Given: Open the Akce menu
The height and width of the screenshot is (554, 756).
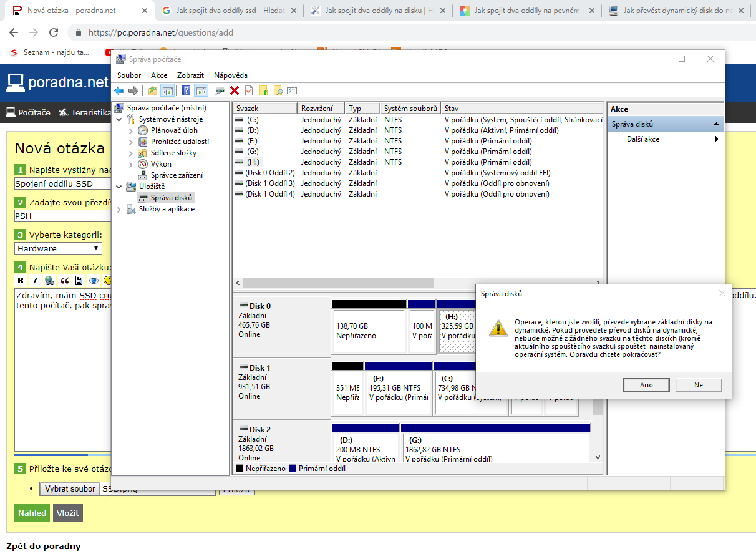Looking at the screenshot, I should coord(159,75).
